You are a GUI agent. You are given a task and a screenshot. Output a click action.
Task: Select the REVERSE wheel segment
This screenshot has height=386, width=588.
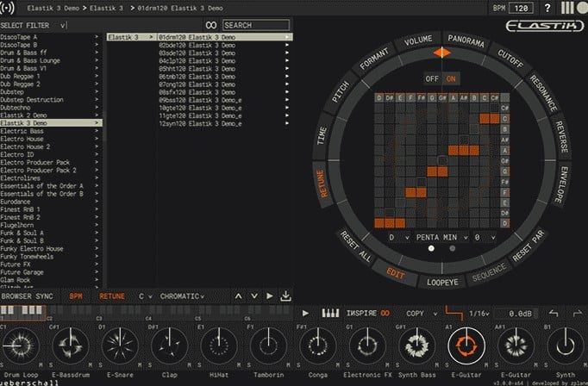[561, 136]
